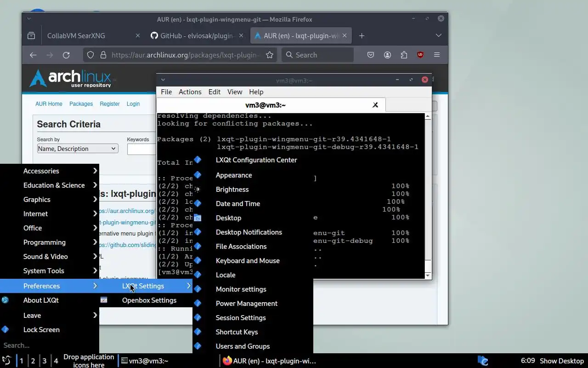Open Users and Groups settings

(x=253, y=346)
